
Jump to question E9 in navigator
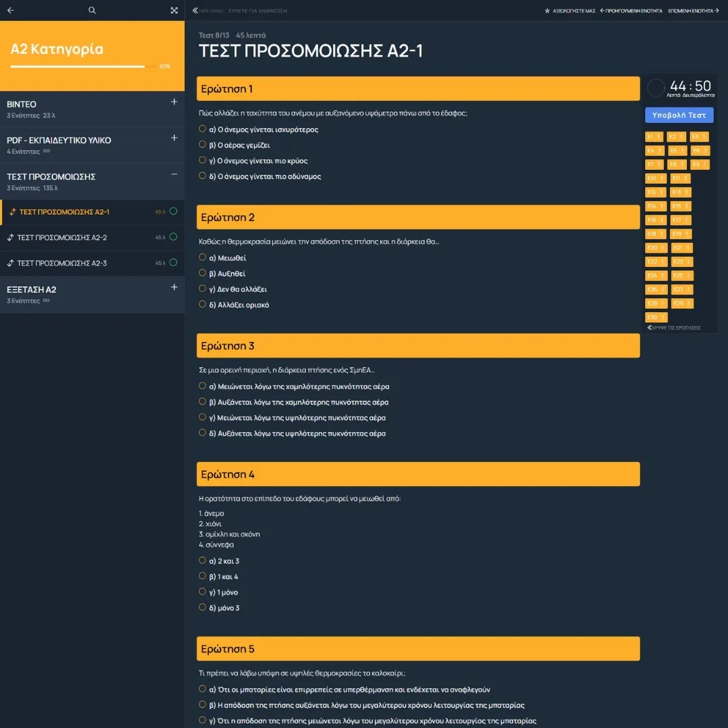pos(700,164)
